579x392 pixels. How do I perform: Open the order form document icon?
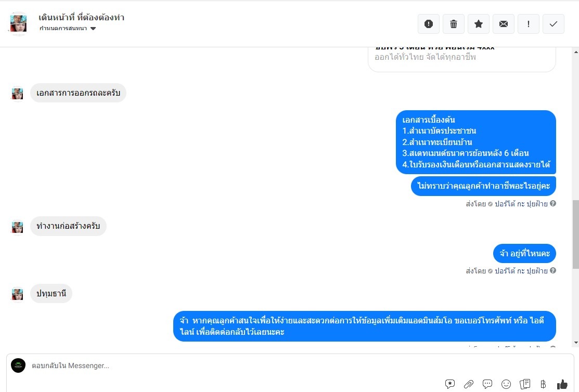pyautogui.click(x=525, y=384)
